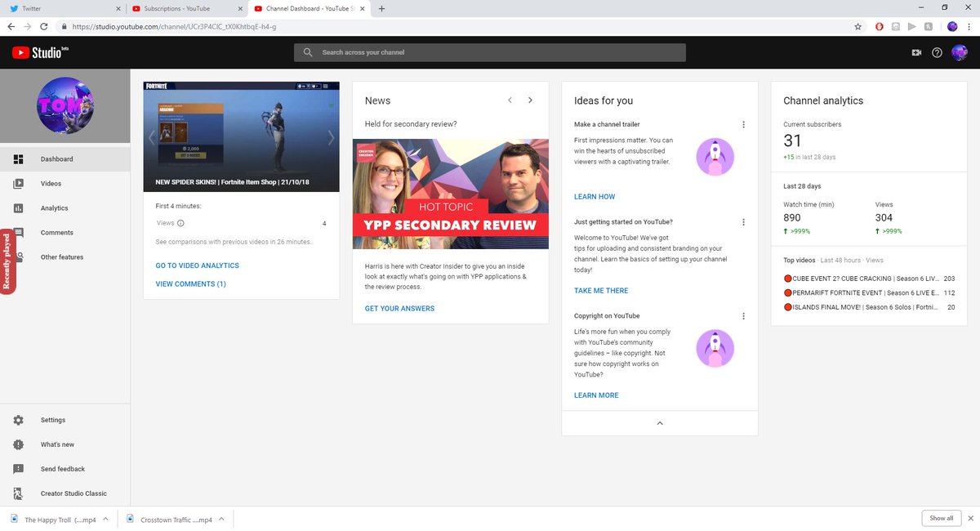Click the Creator Studio Classic exit icon
980x531 pixels.
click(18, 493)
